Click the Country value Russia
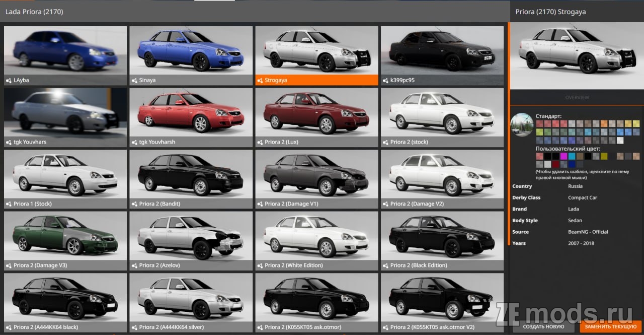Image resolution: width=644 pixels, height=335 pixels. [575, 186]
